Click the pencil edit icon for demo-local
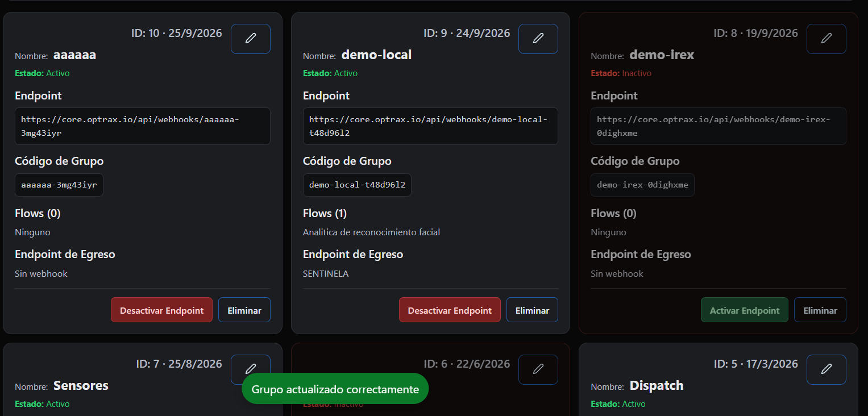The image size is (868, 416). (538, 39)
